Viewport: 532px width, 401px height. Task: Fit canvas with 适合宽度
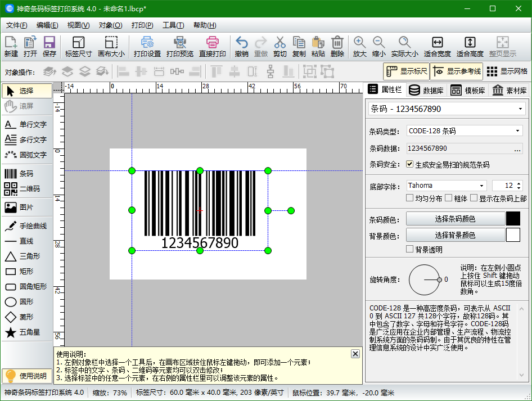coord(438,47)
